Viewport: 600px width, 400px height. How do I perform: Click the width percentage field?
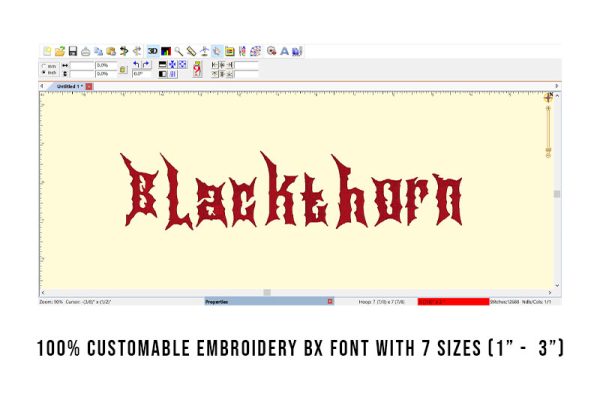[x=106, y=65]
